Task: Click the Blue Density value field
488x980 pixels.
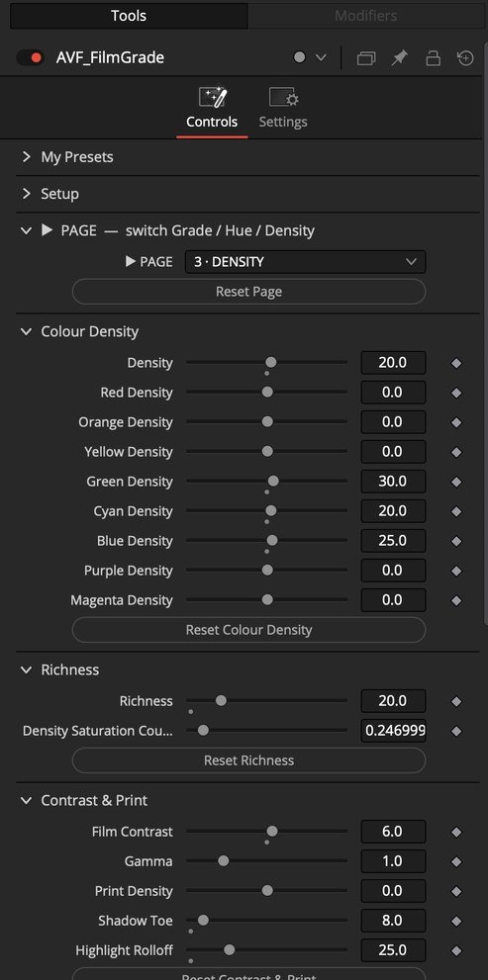Action: (393, 541)
